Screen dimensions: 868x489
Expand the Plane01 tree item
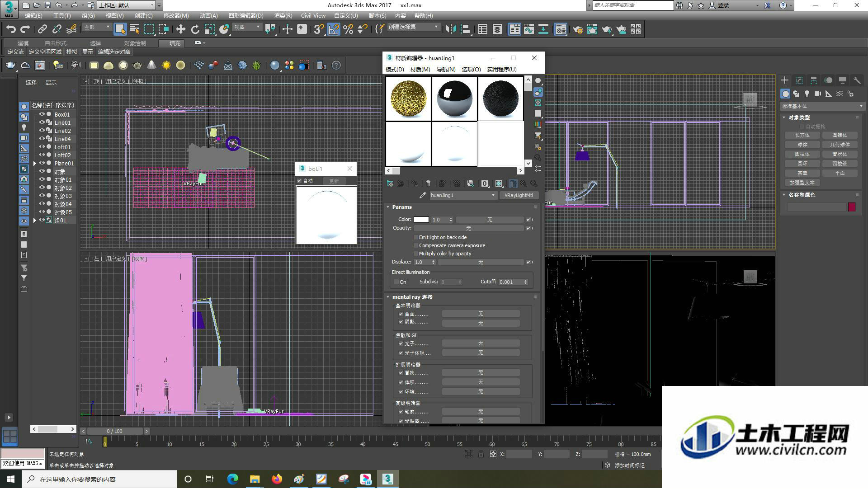(x=34, y=163)
